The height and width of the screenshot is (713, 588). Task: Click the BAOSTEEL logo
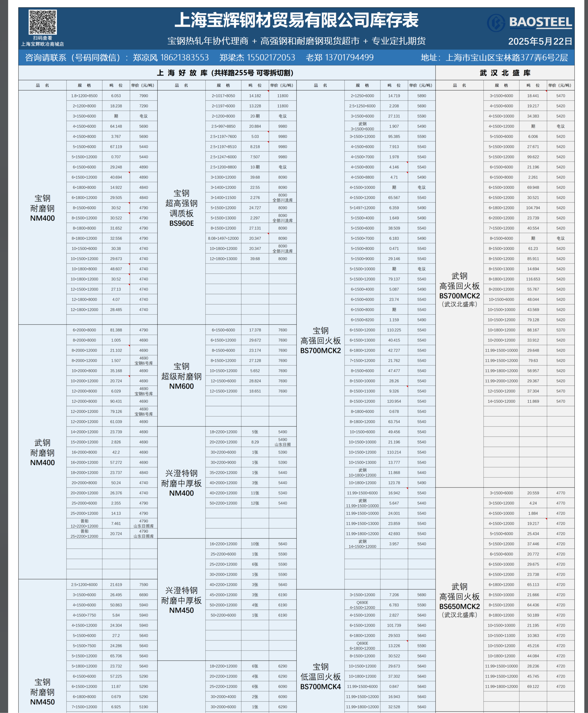tap(530, 22)
